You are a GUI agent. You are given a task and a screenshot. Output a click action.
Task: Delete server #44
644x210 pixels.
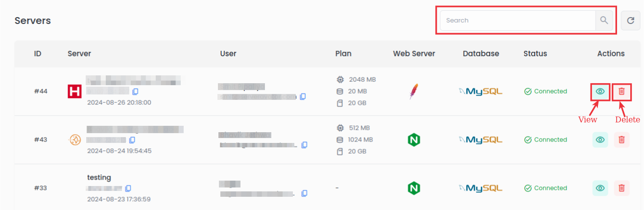click(x=621, y=92)
